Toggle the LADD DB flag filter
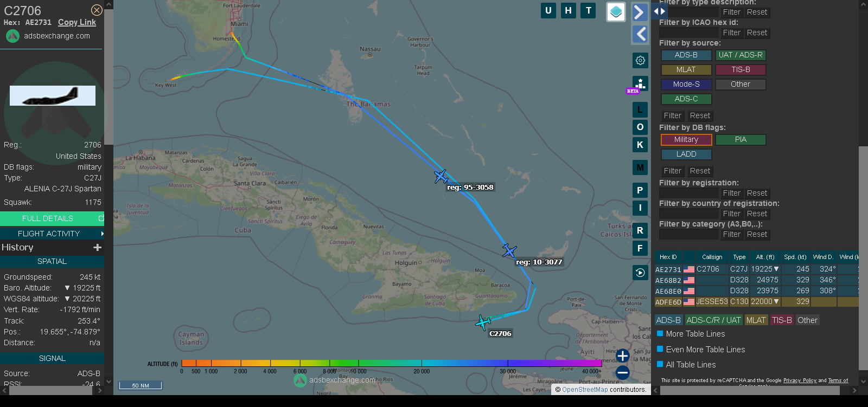 [x=686, y=154]
